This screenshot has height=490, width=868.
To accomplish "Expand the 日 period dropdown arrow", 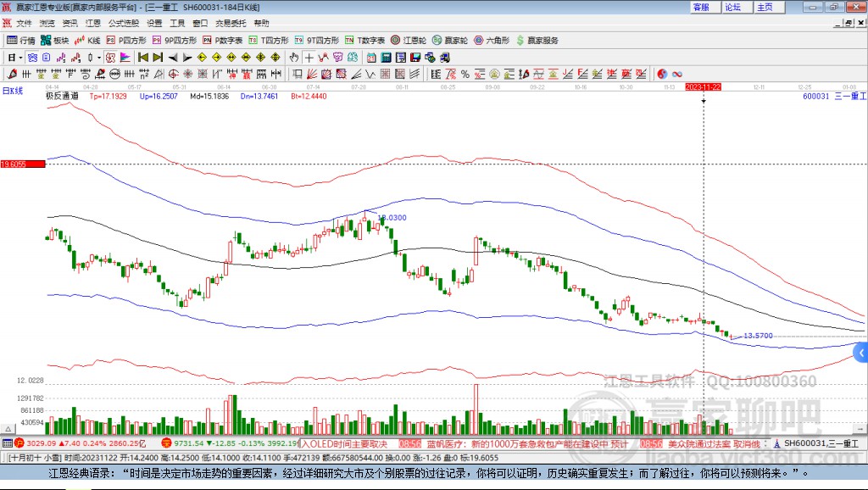I will coord(20,58).
